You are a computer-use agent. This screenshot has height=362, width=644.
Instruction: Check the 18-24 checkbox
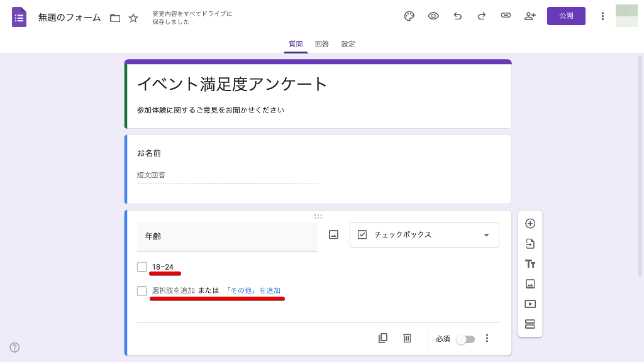click(142, 267)
